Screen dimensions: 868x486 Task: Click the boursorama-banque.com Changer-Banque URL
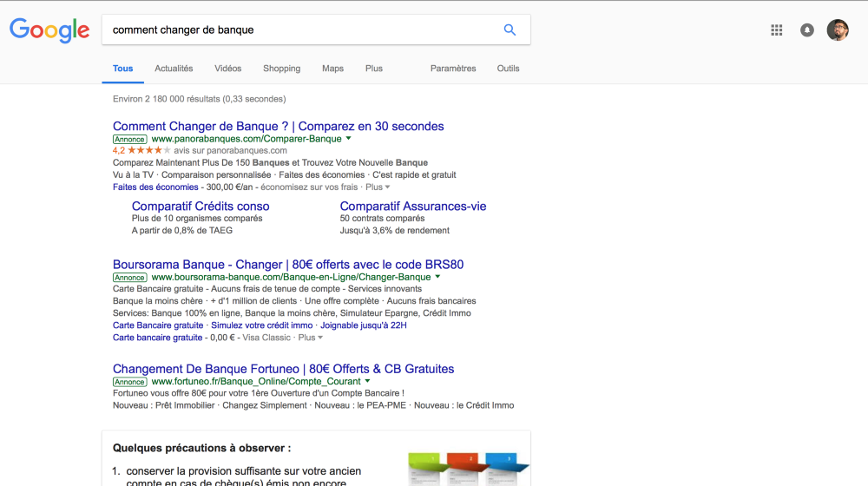291,277
